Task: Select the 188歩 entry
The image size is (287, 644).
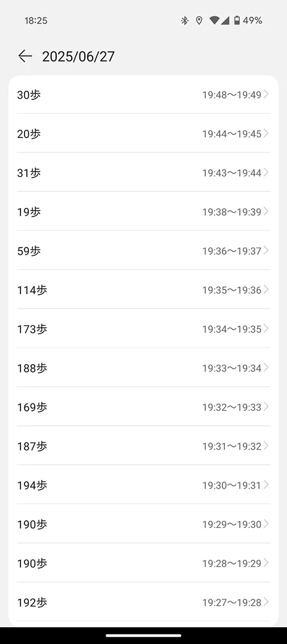Action: [x=143, y=368]
